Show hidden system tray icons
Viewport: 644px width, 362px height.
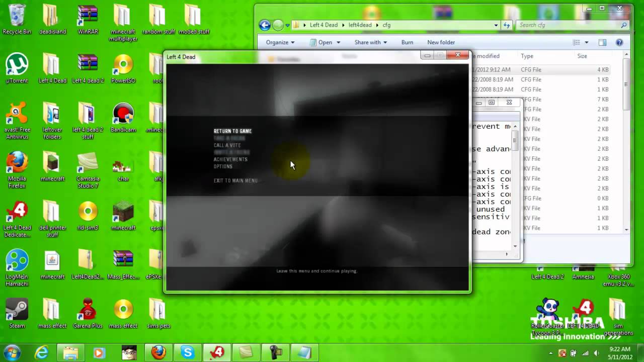(x=551, y=353)
